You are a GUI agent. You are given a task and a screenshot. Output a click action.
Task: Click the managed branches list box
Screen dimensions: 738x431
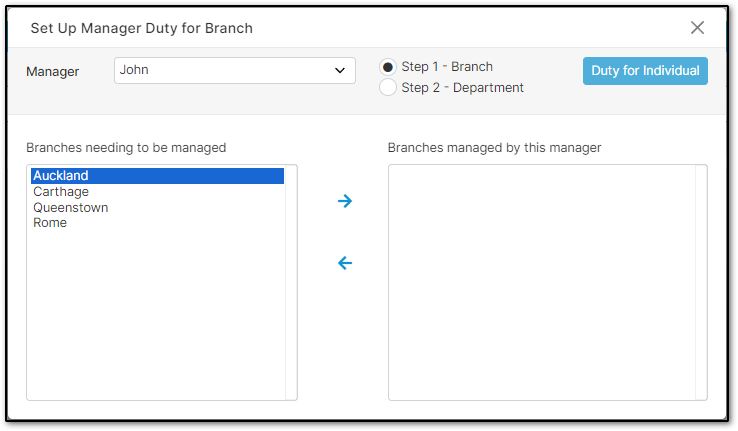[542, 282]
